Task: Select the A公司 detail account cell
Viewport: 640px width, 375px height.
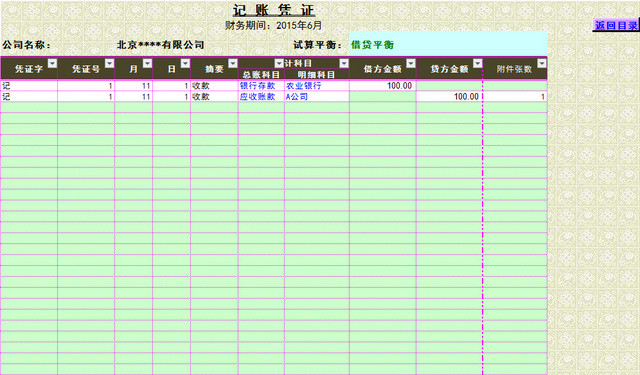Action: coord(317,97)
